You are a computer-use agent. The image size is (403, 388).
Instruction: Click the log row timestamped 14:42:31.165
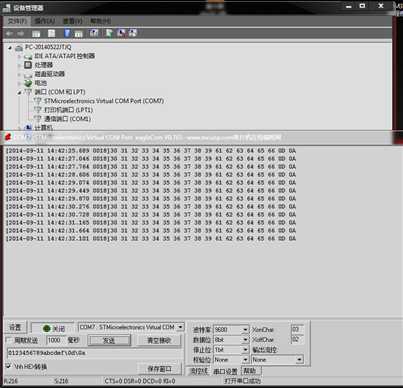151,223
